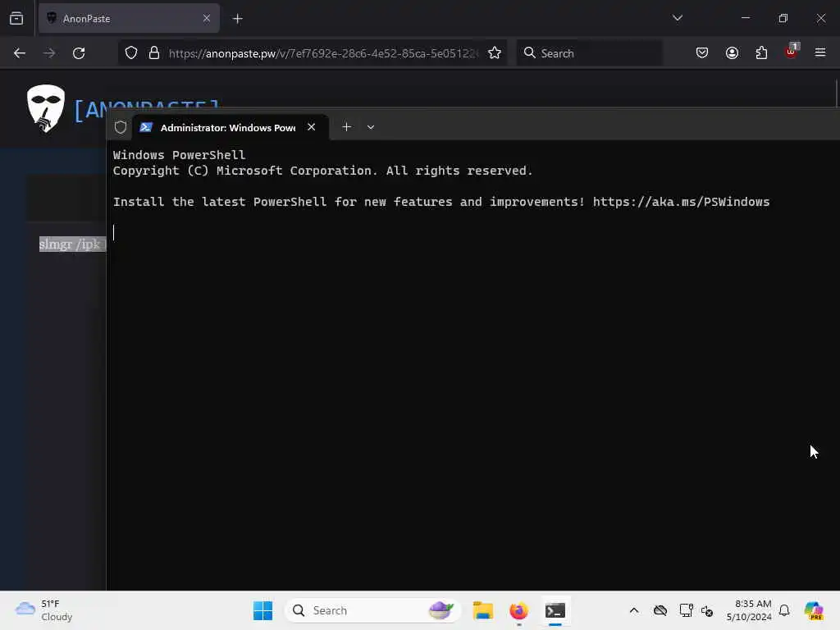Open the weather widget showing 51°F Cloudy
The height and width of the screenshot is (630, 840).
coord(44,610)
